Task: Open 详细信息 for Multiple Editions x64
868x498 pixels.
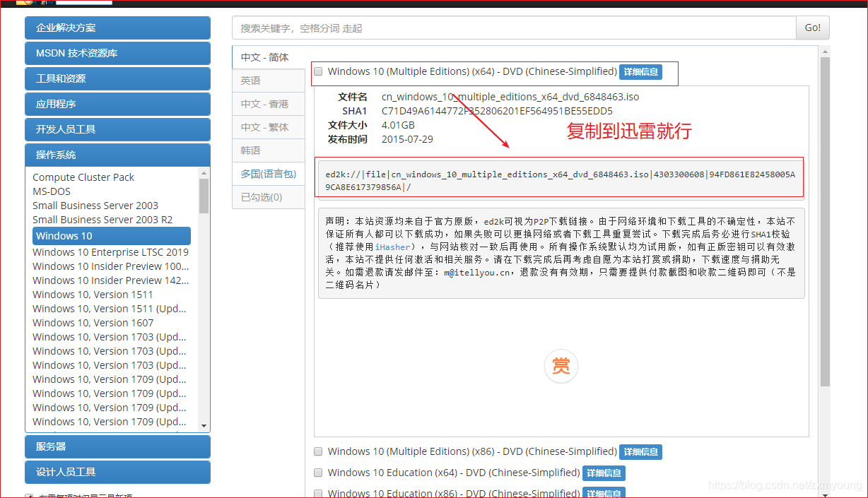Action: (640, 72)
